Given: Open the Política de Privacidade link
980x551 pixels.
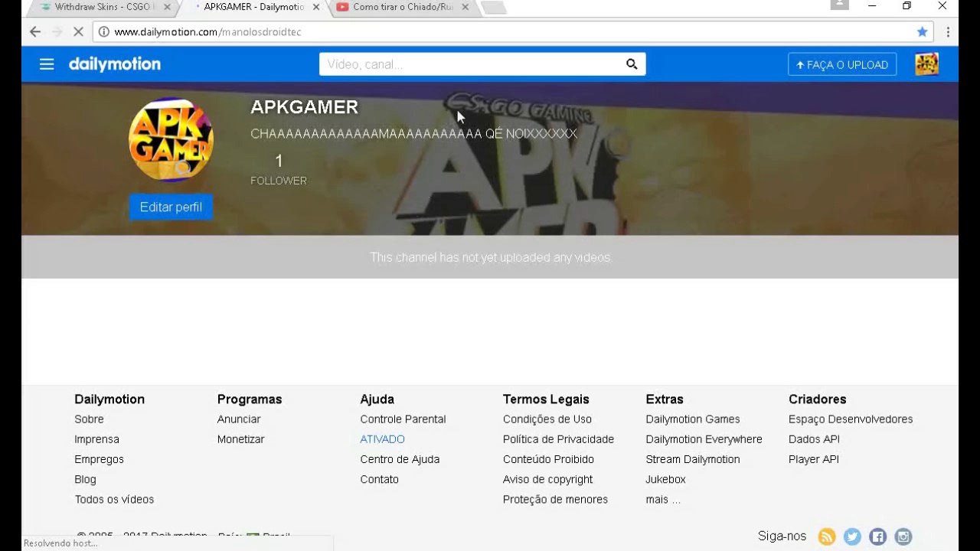Looking at the screenshot, I should click(x=558, y=439).
